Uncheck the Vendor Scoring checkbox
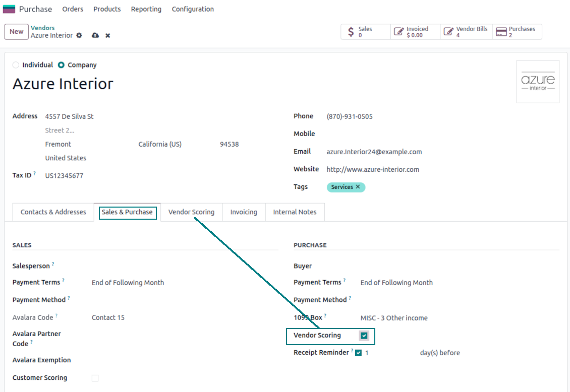Image resolution: width=570 pixels, height=392 pixels. coord(364,336)
